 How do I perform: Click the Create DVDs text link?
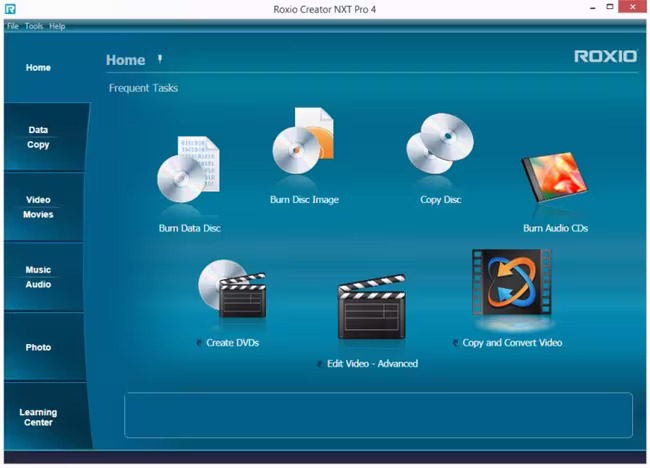point(233,343)
